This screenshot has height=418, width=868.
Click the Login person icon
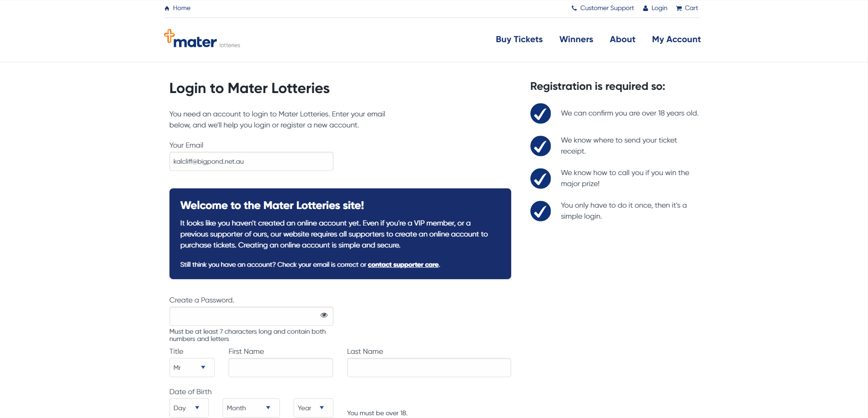[x=645, y=8]
